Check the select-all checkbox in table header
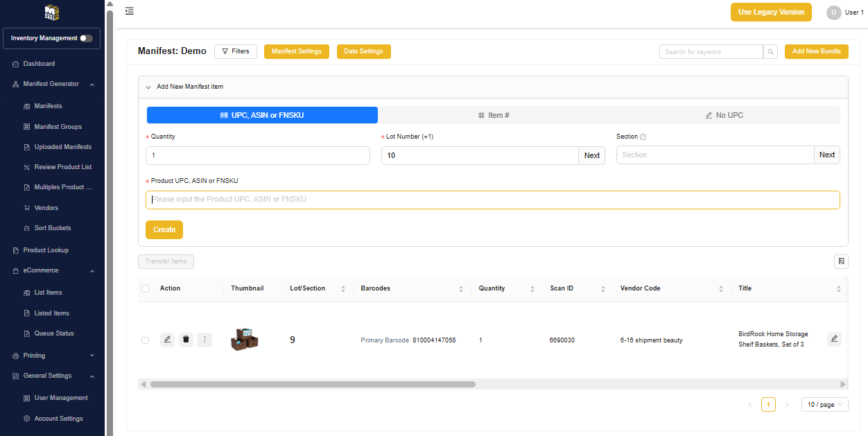 pos(145,288)
